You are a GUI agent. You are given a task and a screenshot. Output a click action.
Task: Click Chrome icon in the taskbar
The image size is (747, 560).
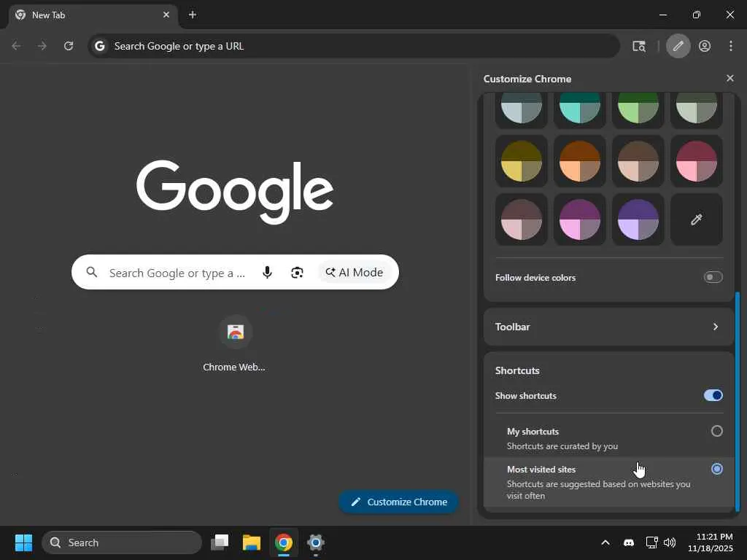284,542
